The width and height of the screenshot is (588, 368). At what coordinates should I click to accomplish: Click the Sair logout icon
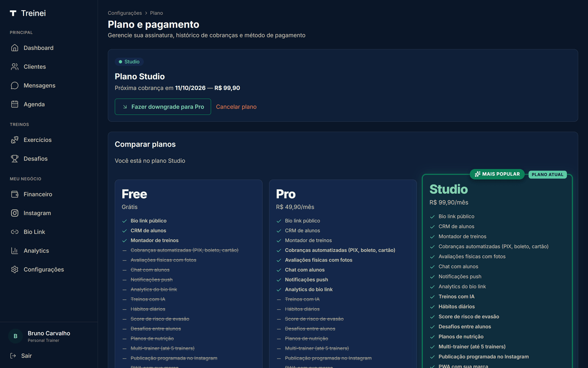(13, 356)
